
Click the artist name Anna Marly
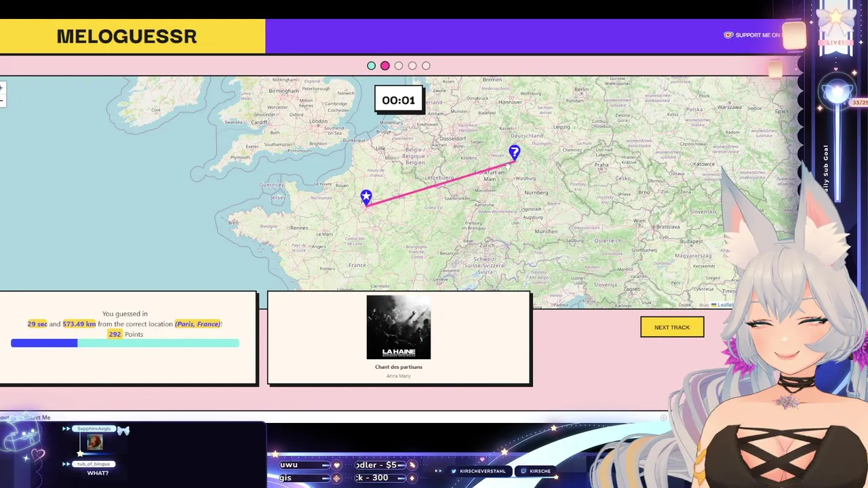point(399,375)
